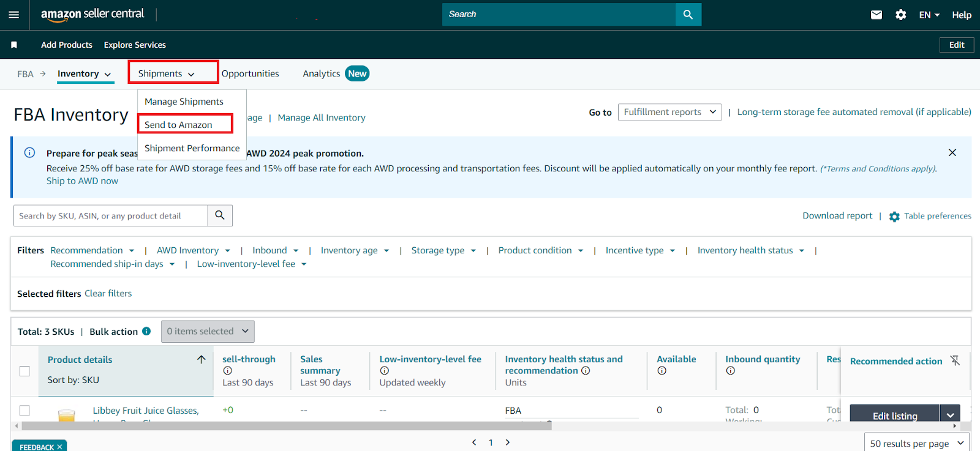The height and width of the screenshot is (451, 980).
Task: Expand the Fulfillment reports dropdown
Action: [x=669, y=112]
